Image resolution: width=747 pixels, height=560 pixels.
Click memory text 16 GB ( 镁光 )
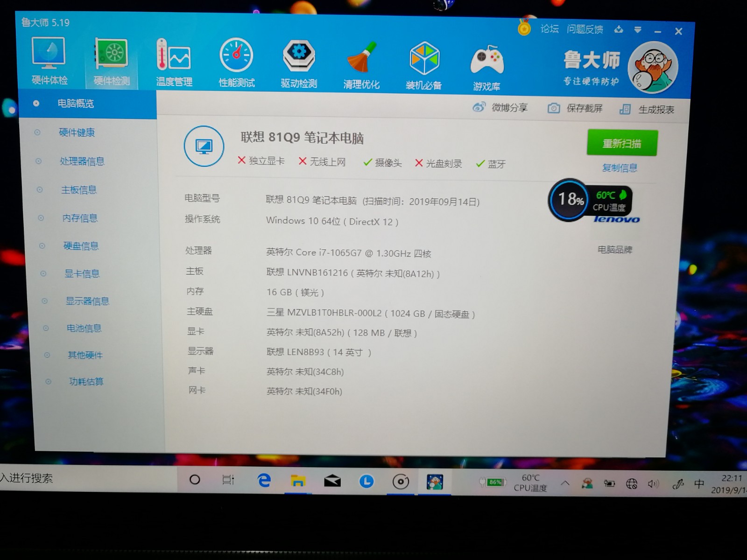coord(295,292)
